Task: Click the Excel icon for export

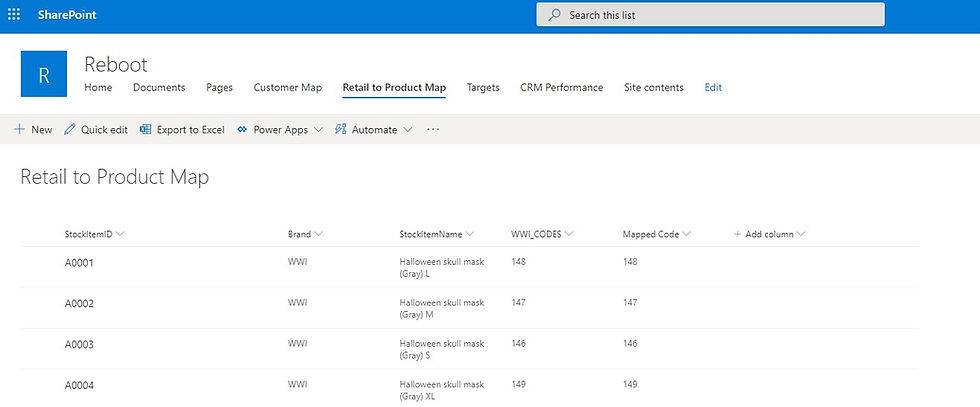Action: [x=146, y=129]
